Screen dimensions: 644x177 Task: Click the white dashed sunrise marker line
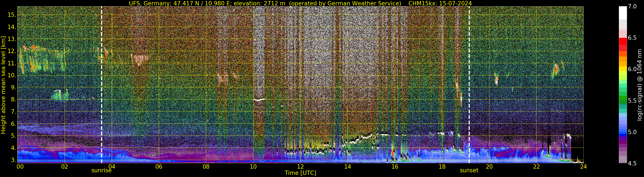point(102,85)
